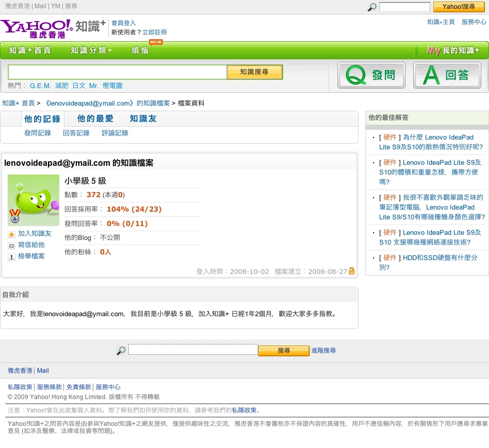
Task: Click the 知識搜尋 search button
Action: point(255,72)
